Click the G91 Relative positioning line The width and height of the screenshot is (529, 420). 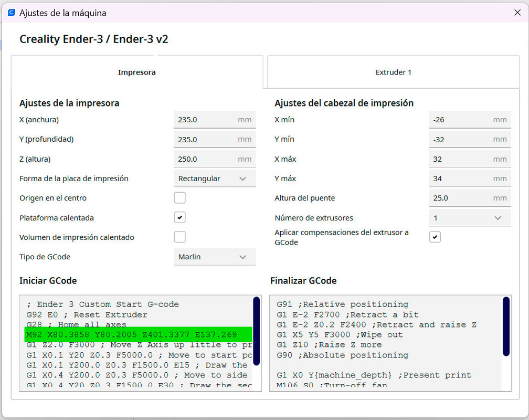pyautogui.click(x=342, y=304)
